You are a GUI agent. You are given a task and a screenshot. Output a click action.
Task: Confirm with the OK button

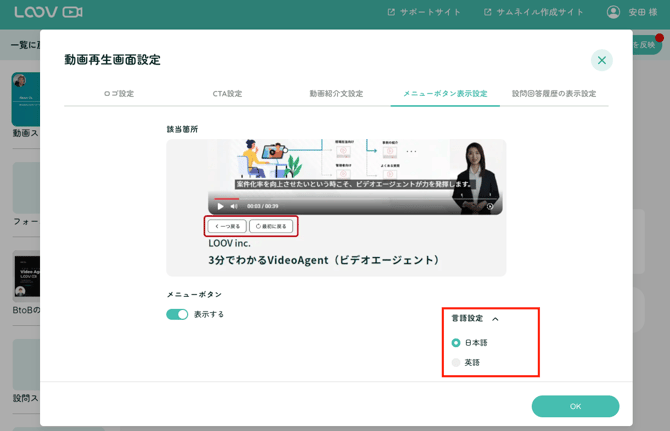click(x=575, y=406)
